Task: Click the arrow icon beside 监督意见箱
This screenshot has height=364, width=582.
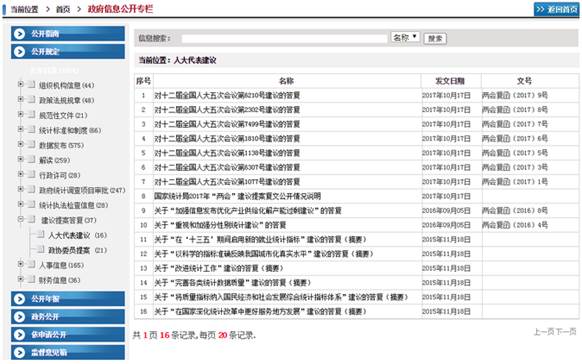Action: coord(19,352)
